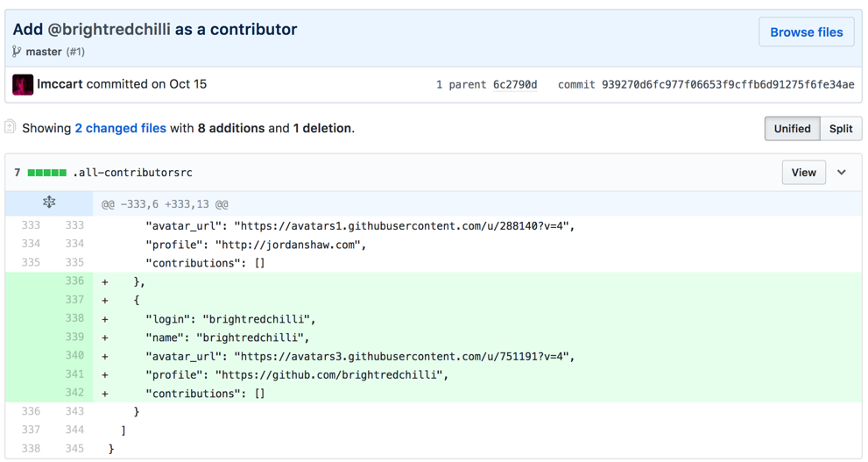Select new line number 338

coord(74,318)
